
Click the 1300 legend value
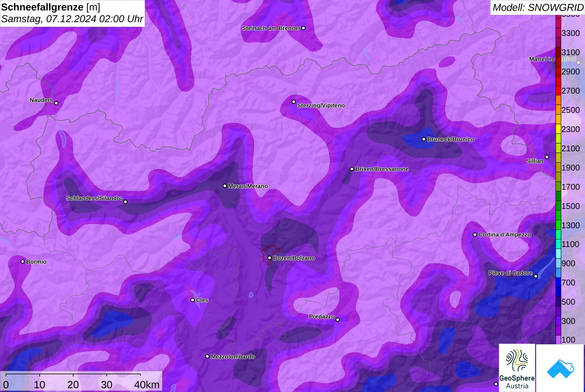[571, 225]
